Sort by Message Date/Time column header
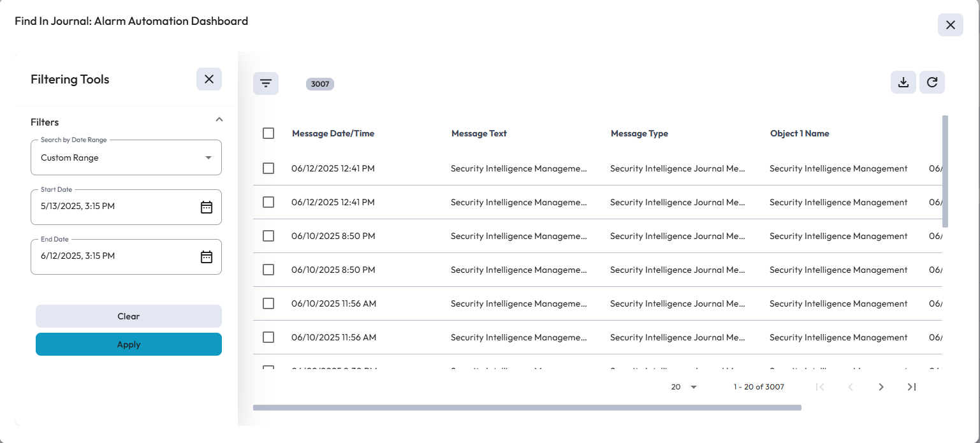Screen dimensions: 980x443 click(333, 133)
